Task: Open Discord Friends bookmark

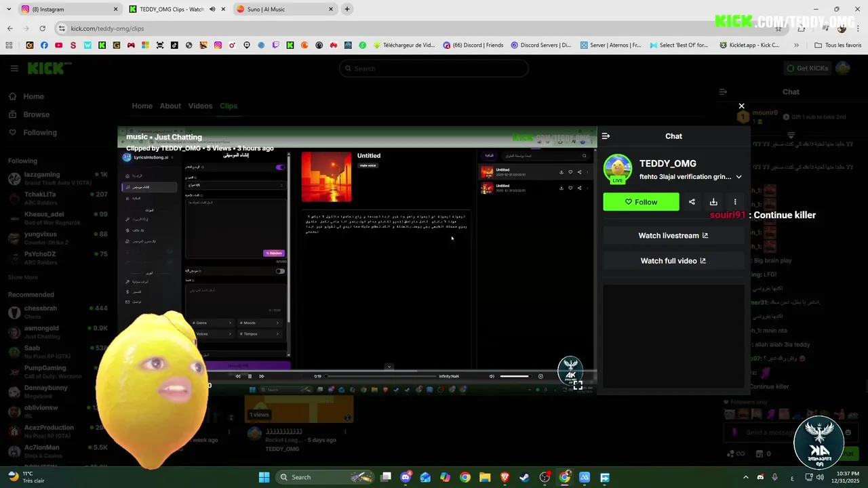Action: 473,45
